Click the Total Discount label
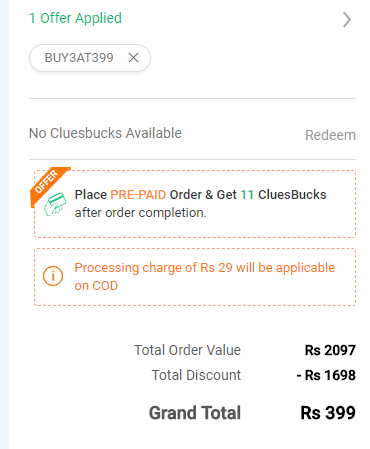370x449 pixels. coord(196,375)
